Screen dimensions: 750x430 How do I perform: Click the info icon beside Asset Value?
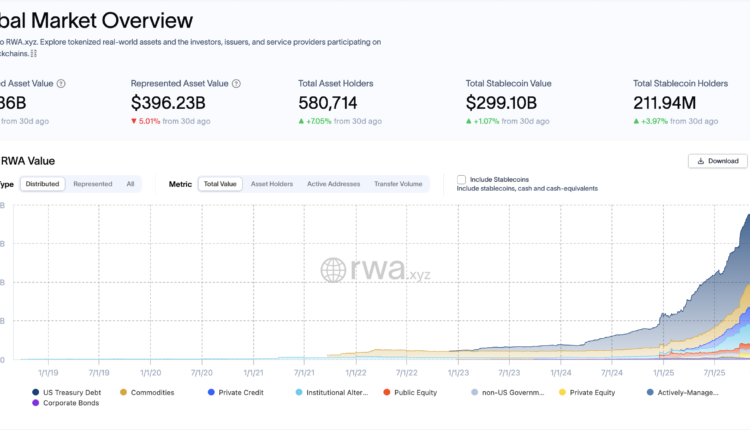pos(61,84)
